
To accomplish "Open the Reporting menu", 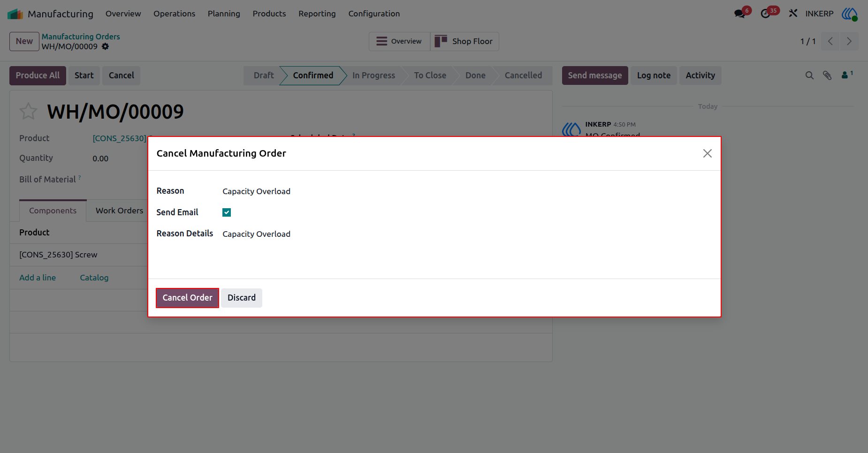I will (317, 14).
